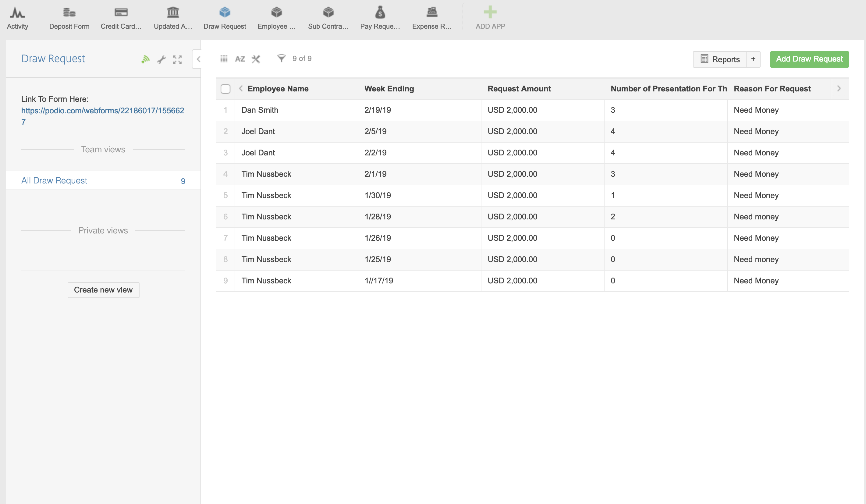
Task: Switch layout using the grid view icon
Action: 224,59
